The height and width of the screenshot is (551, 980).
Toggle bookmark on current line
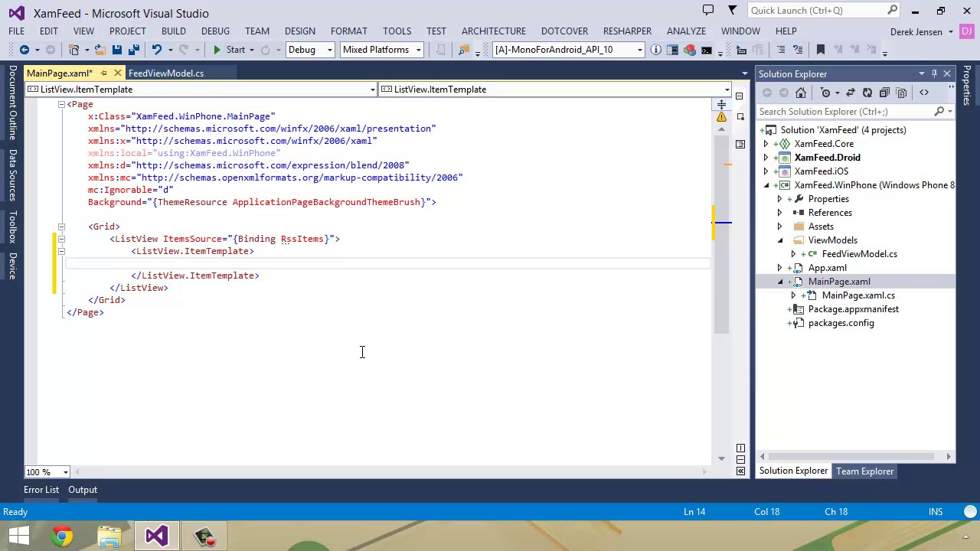[x=820, y=50]
